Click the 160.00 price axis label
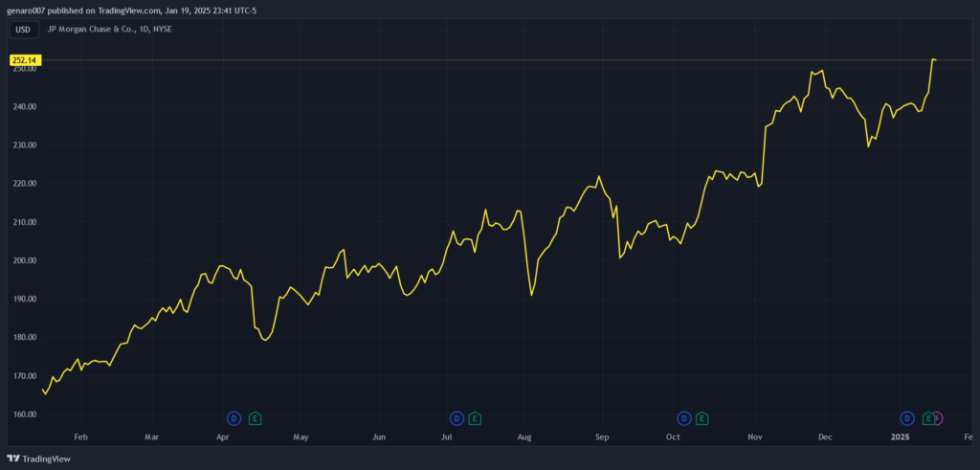Viewport: 980px width, 470px height. pyautogui.click(x=24, y=414)
